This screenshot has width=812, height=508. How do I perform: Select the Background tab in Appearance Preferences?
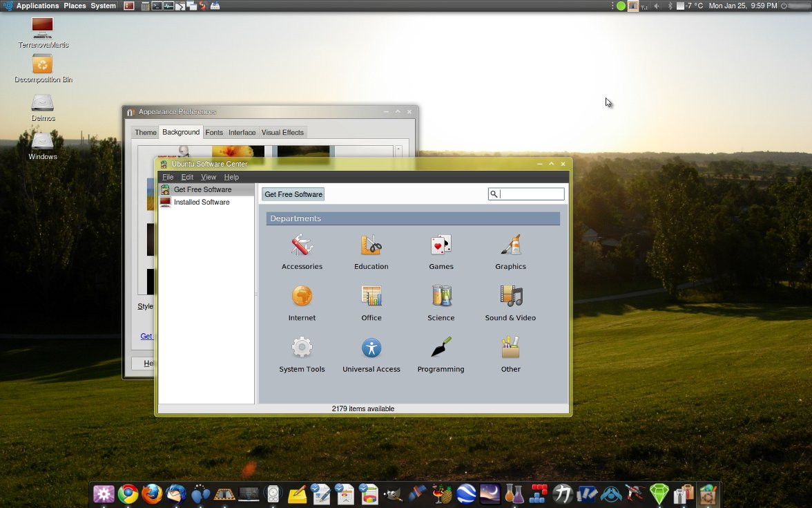[x=181, y=132]
